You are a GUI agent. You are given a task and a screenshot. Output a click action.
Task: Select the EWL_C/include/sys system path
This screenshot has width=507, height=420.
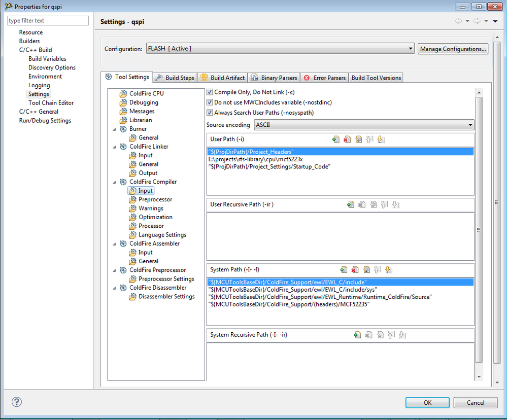click(293, 290)
